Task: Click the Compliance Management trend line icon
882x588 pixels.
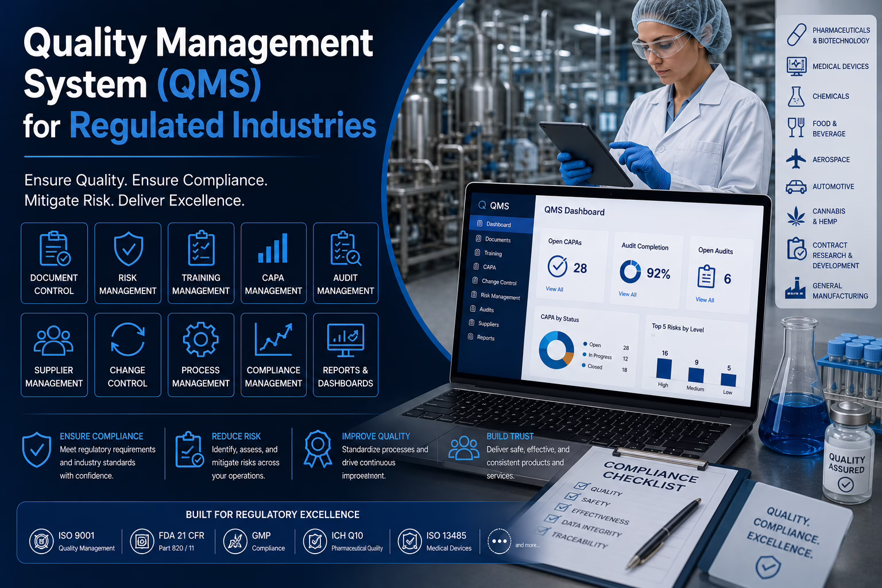Action: [273, 339]
